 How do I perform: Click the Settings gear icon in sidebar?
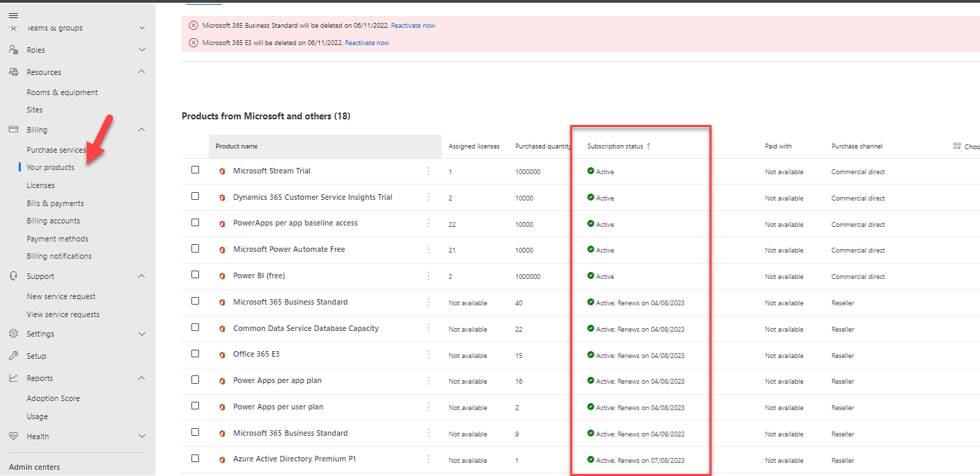click(13, 334)
